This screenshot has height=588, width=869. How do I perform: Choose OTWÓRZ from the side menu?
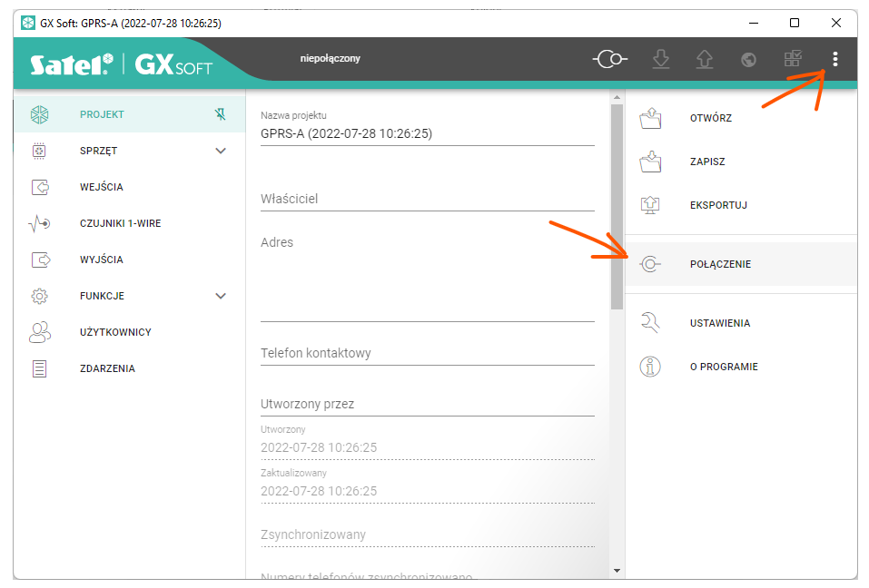click(x=710, y=118)
